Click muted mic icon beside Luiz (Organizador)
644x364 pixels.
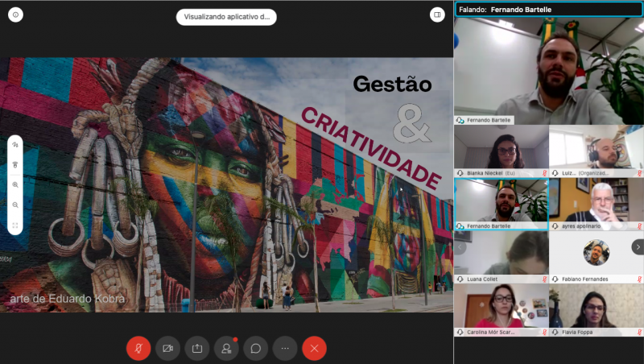[x=639, y=173]
